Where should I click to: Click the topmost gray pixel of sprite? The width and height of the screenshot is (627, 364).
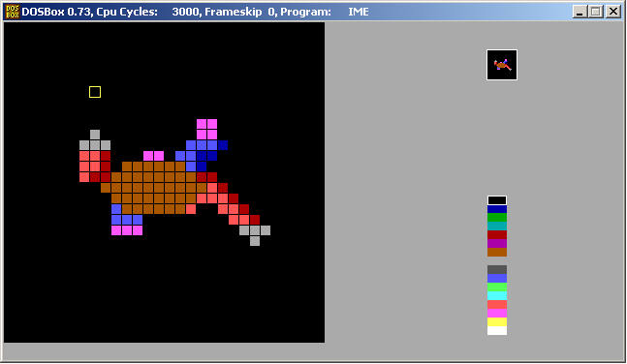[x=95, y=135]
